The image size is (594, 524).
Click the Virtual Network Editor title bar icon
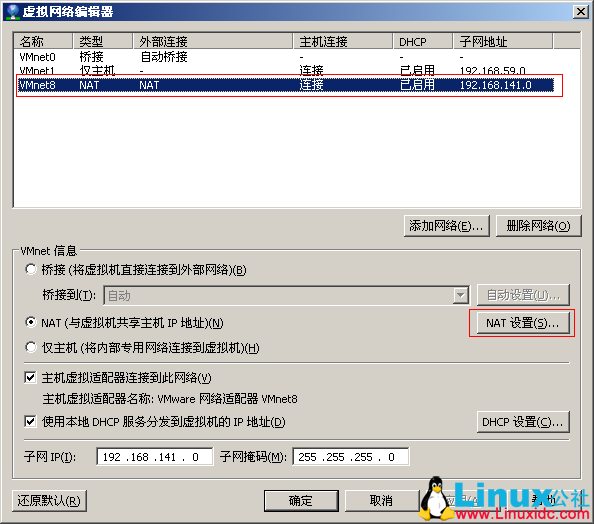tap(13, 11)
